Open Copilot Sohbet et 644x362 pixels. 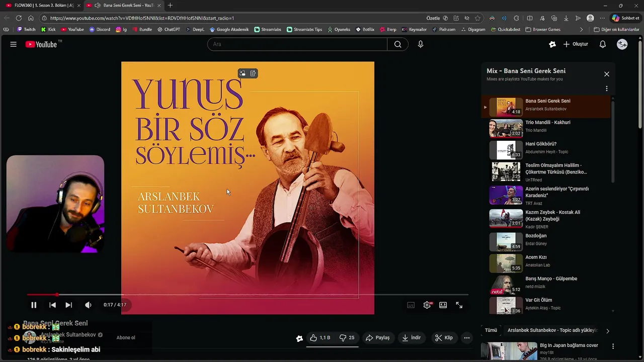[x=625, y=18]
